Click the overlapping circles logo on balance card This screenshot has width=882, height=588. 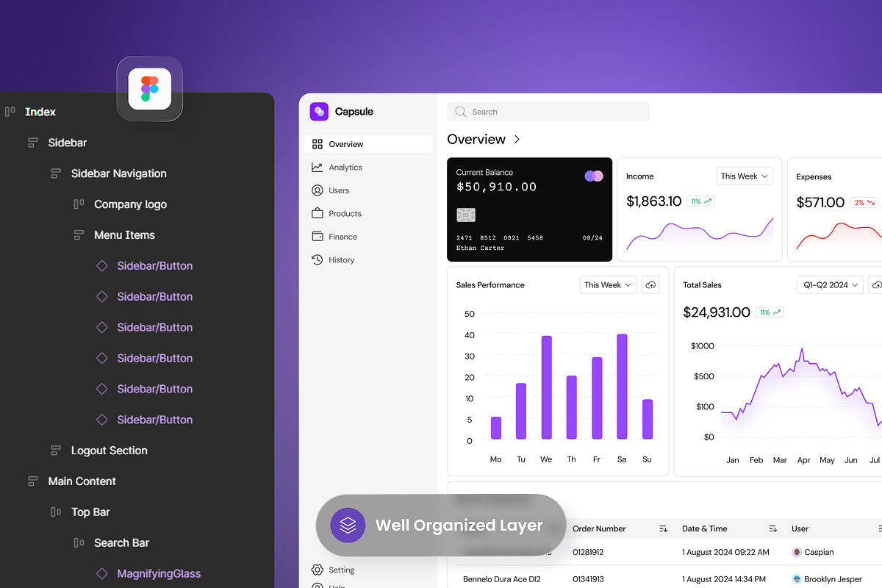coord(594,176)
